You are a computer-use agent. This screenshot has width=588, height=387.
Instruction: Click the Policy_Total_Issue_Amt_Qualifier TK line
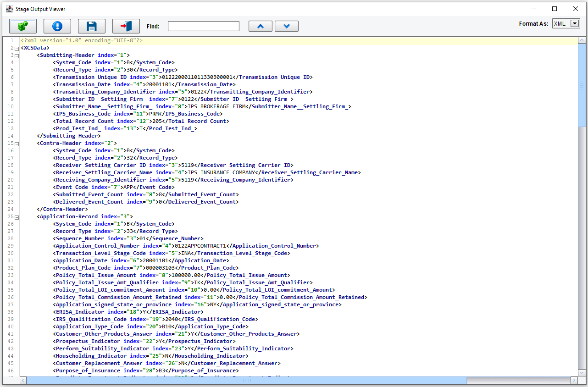click(183, 282)
